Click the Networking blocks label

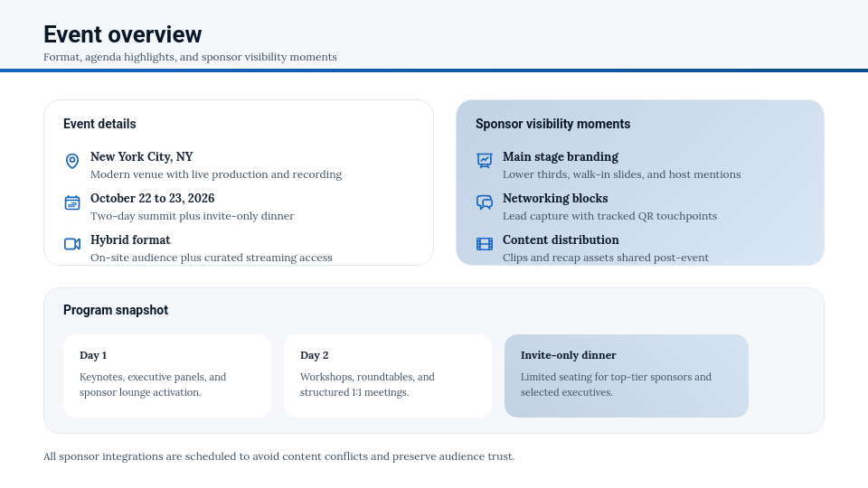point(555,198)
